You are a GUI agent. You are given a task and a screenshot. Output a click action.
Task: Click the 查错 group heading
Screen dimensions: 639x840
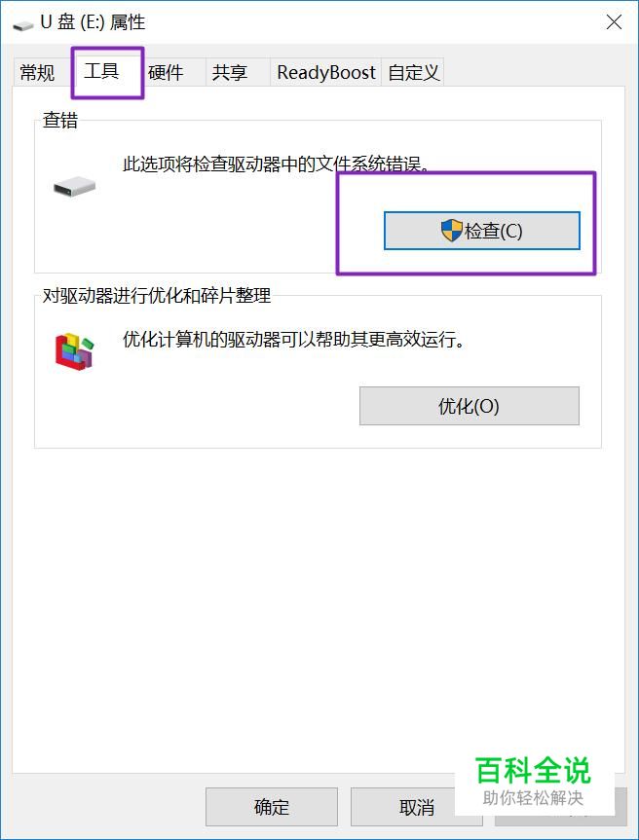point(60,120)
